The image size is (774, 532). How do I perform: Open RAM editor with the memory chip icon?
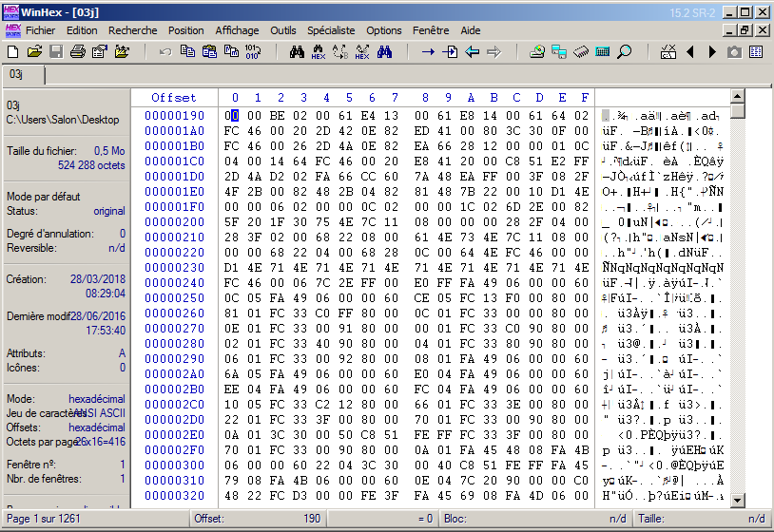point(581,51)
